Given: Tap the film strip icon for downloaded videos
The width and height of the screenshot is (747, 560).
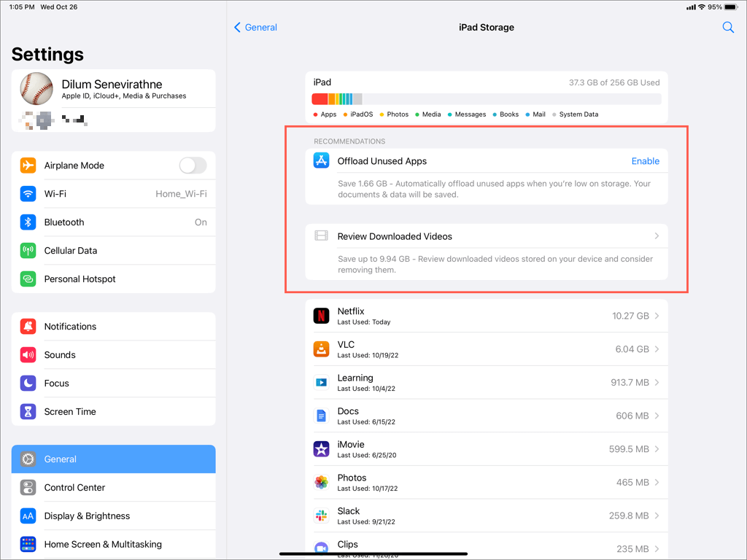Looking at the screenshot, I should (321, 236).
